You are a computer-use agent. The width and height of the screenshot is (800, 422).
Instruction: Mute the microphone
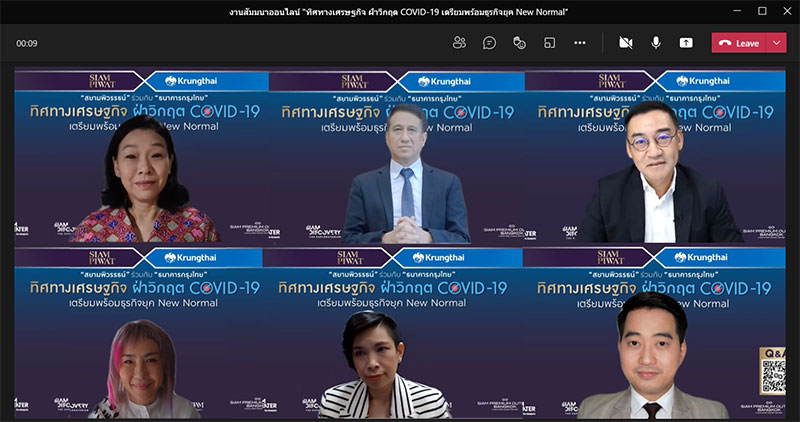(x=656, y=43)
